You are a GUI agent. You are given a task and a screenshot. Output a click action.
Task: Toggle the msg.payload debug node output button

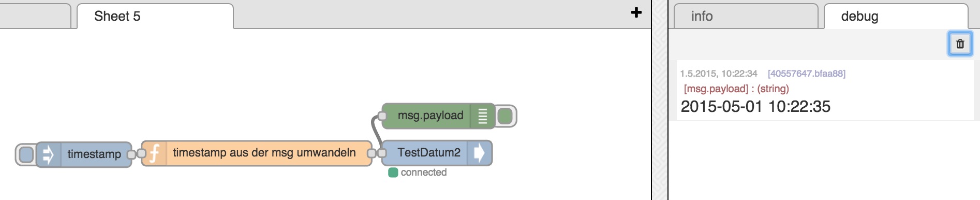[506, 116]
